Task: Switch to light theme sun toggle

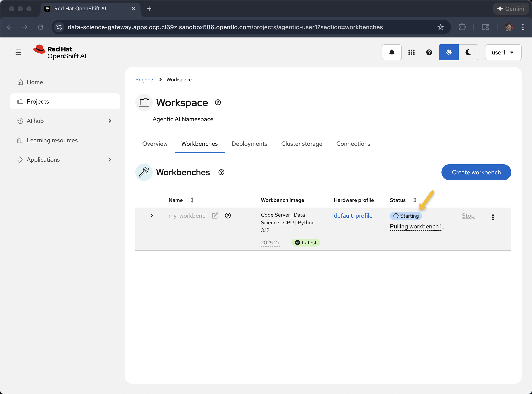Action: coord(448,52)
